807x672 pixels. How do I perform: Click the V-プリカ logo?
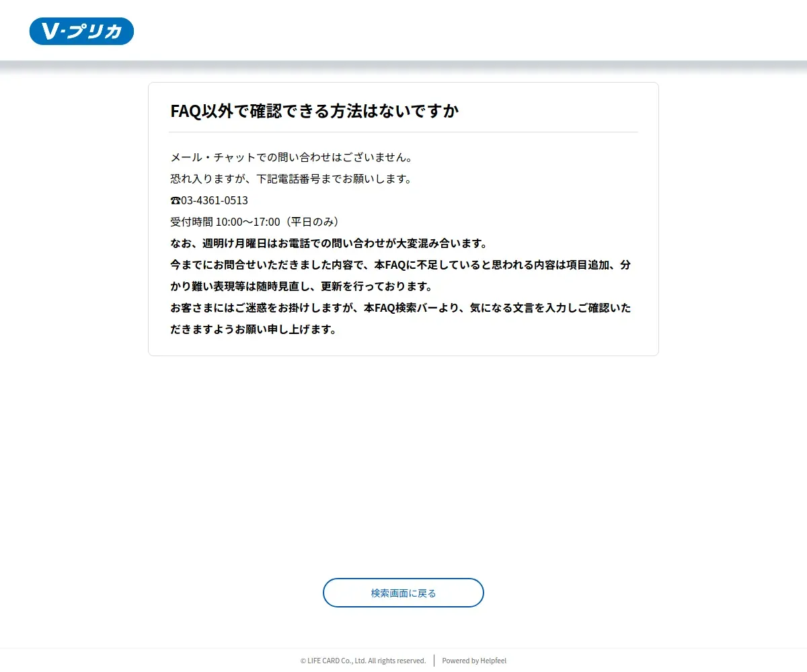coord(81,31)
